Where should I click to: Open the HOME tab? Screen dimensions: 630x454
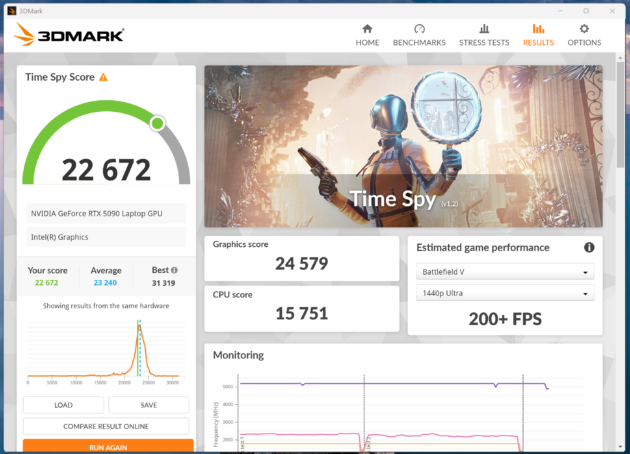click(x=367, y=35)
